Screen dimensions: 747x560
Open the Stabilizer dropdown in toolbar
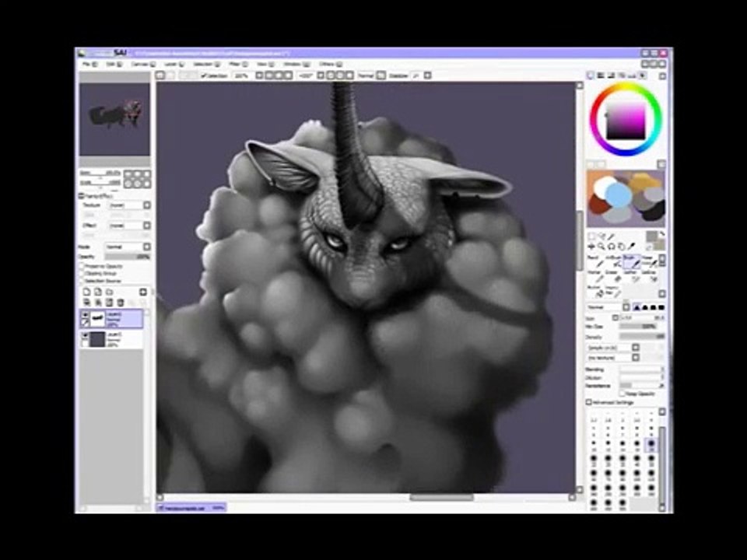coord(428,75)
